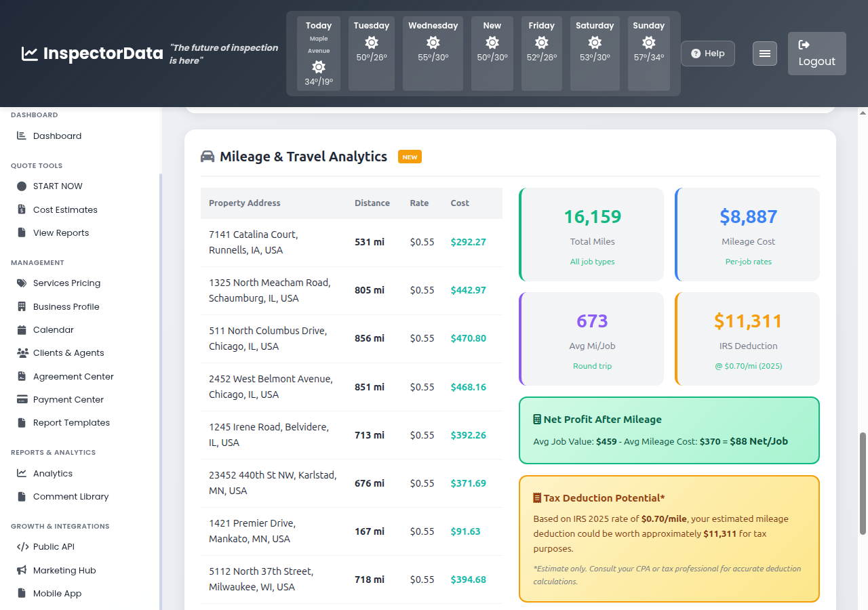Viewport: 868px width, 610px height.
Task: Click the car icon beside Mileage & Travel Analytics
Action: pyautogui.click(x=208, y=156)
